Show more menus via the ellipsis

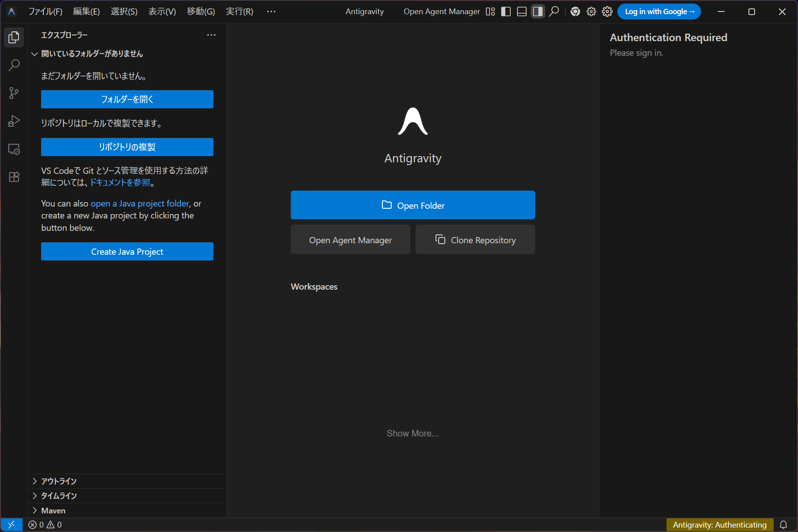pyautogui.click(x=271, y=11)
